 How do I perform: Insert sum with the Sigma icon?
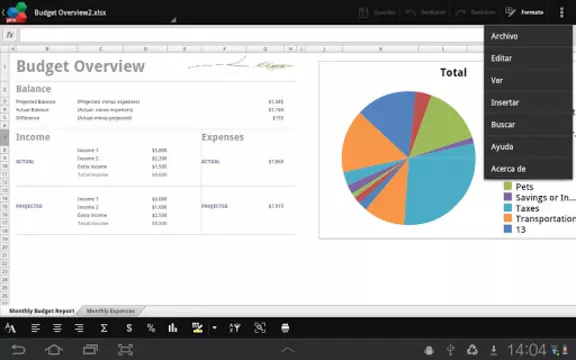104,328
